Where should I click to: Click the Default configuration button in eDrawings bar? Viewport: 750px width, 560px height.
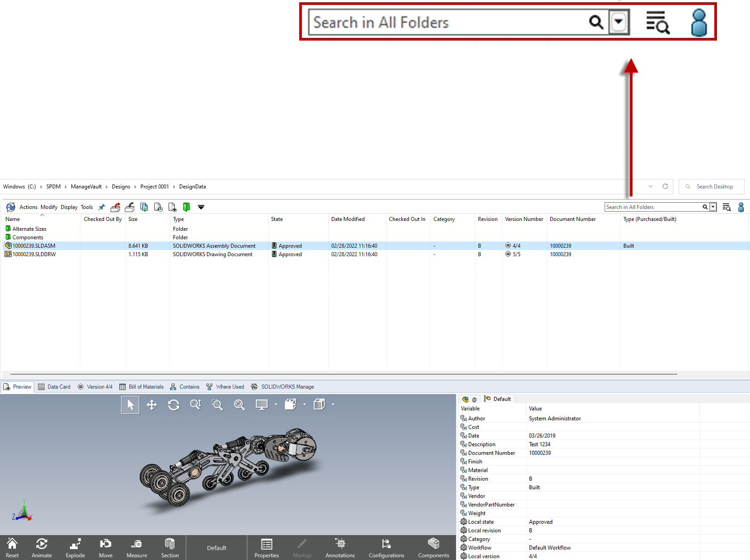click(217, 548)
